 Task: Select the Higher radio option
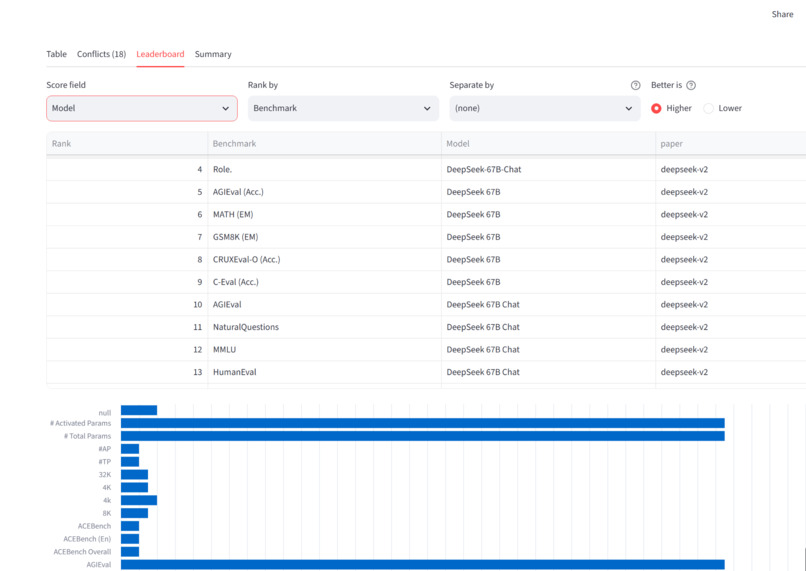(x=671, y=108)
